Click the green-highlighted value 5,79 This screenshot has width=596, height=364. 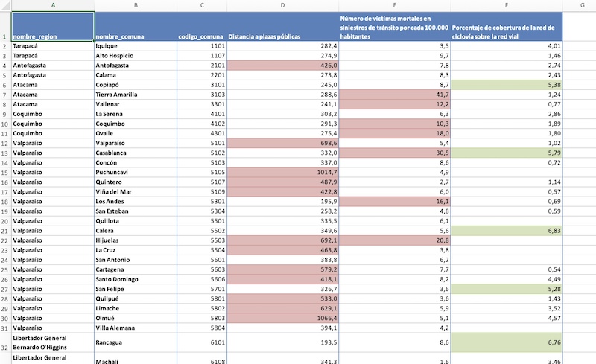507,153
